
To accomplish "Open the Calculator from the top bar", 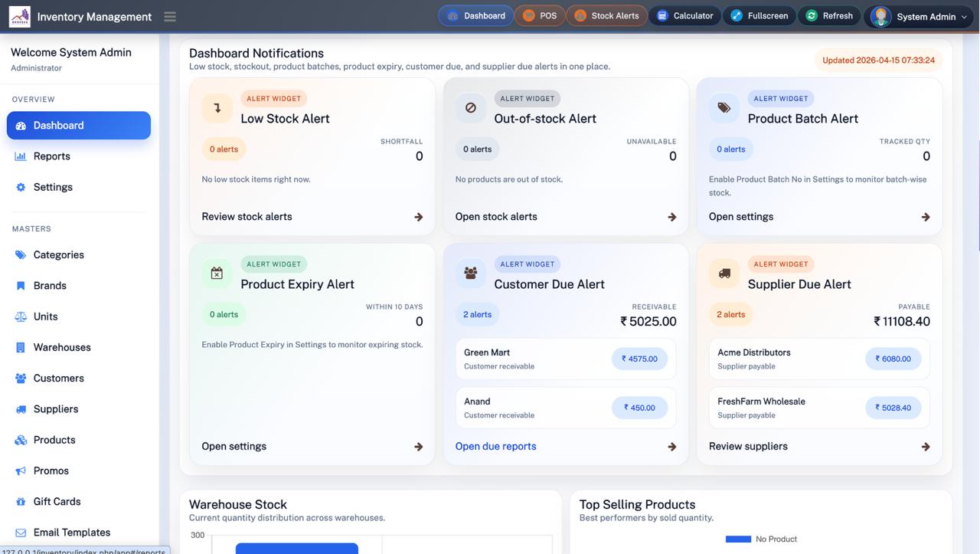I will point(685,15).
